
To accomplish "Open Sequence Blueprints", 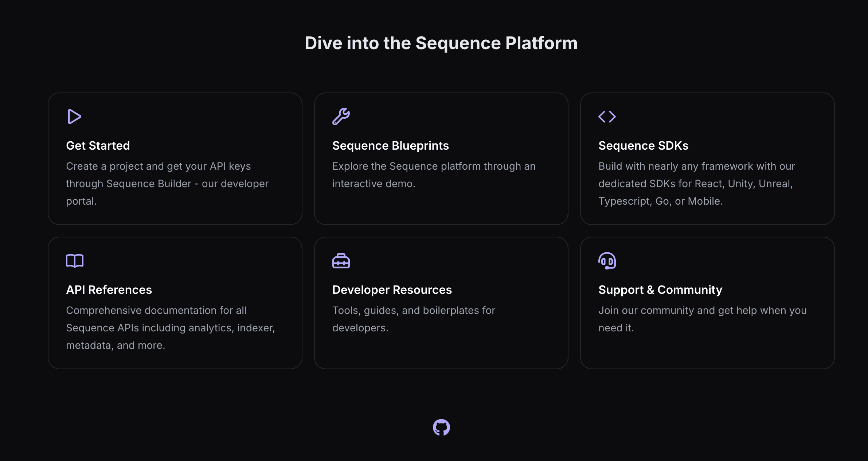I will (x=390, y=145).
